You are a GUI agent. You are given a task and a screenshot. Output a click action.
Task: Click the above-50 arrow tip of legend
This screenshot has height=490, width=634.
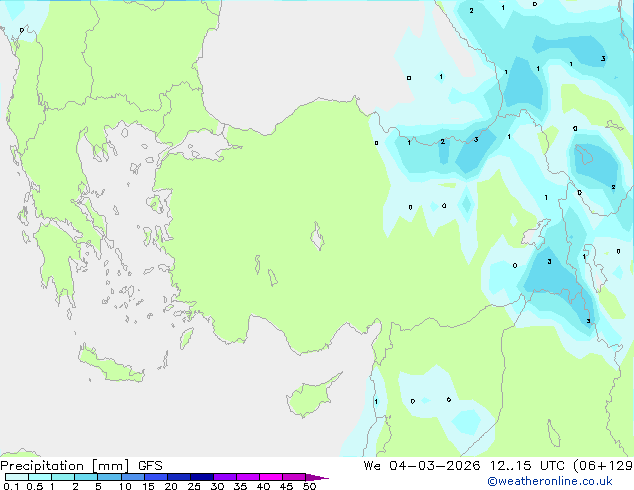click(317, 477)
